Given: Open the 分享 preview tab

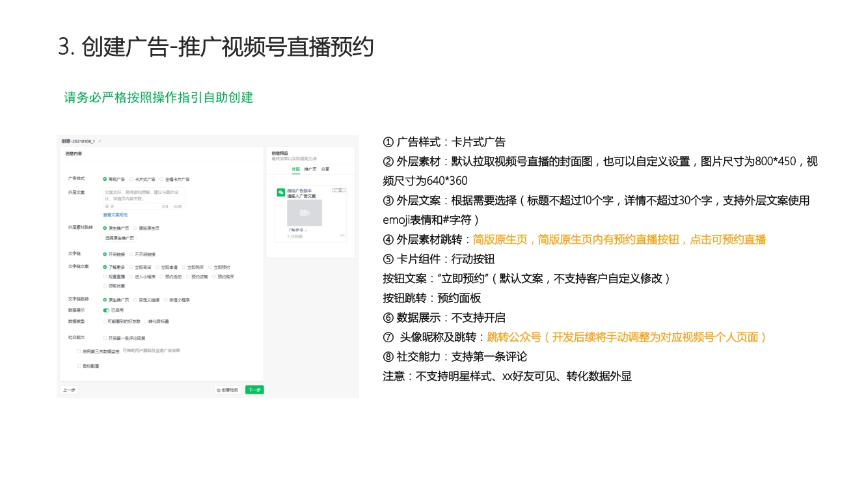Looking at the screenshot, I should (325, 169).
